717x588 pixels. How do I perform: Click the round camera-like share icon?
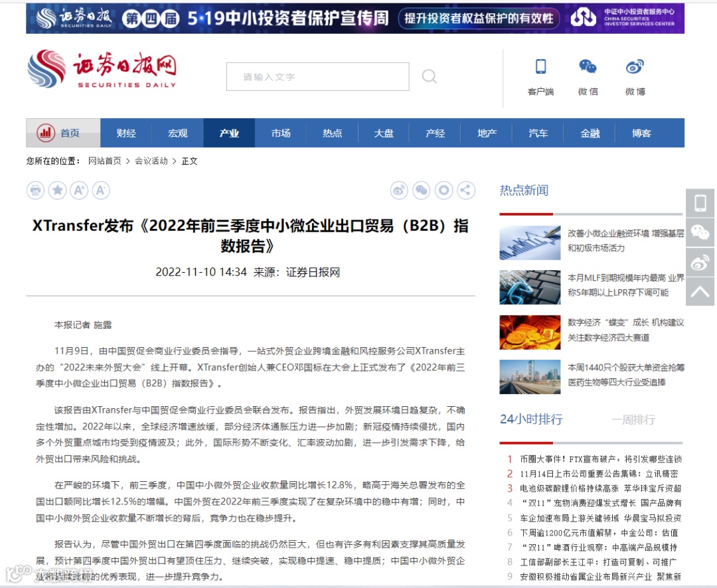(x=443, y=190)
